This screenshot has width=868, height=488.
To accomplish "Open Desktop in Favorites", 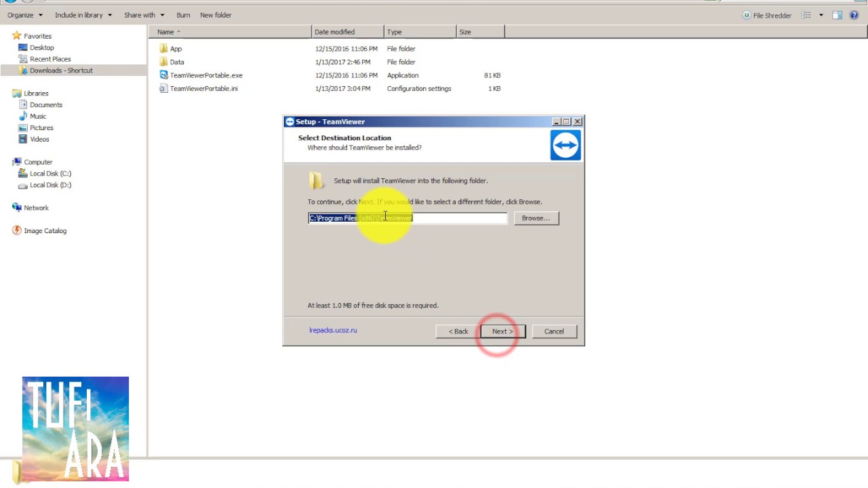I will [41, 47].
